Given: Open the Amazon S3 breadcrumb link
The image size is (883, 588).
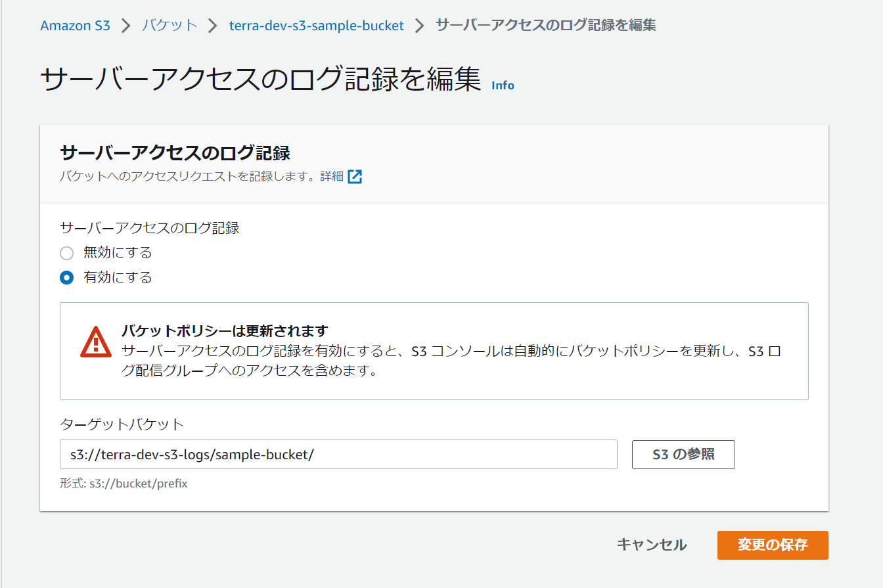Looking at the screenshot, I should [75, 26].
